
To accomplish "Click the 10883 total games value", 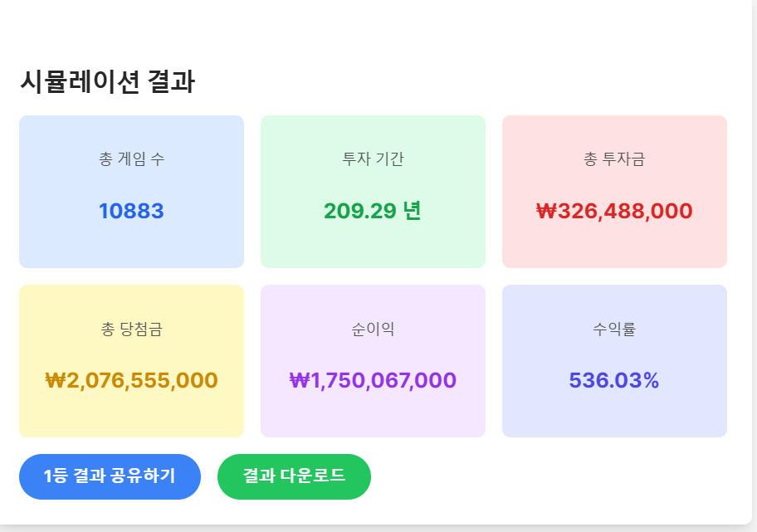I will pyautogui.click(x=131, y=211).
